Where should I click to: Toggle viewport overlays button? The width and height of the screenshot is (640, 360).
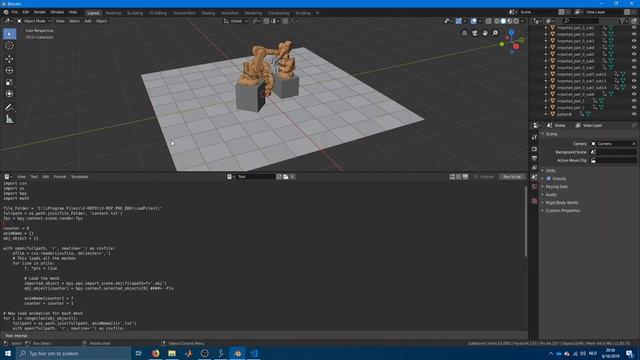tap(473, 21)
